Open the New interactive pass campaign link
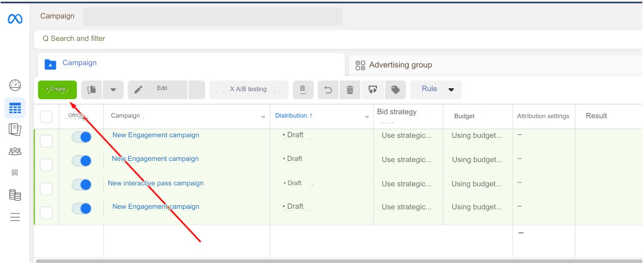 click(156, 183)
